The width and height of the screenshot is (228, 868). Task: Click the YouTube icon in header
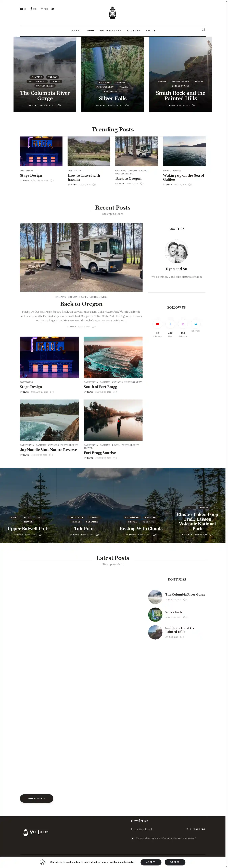tap(22, 9)
